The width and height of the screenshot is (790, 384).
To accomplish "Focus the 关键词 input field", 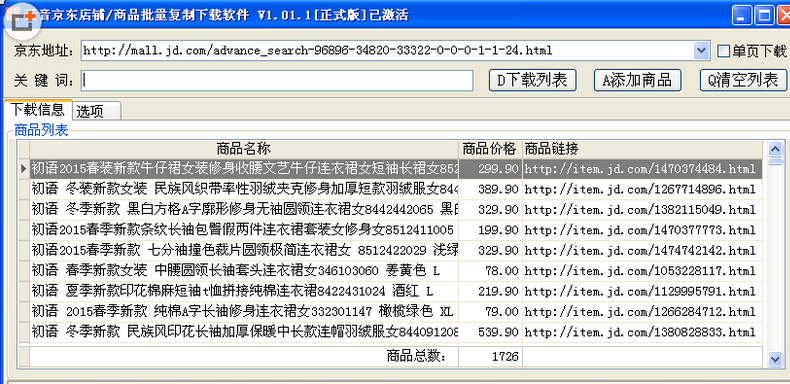I will click(x=277, y=81).
